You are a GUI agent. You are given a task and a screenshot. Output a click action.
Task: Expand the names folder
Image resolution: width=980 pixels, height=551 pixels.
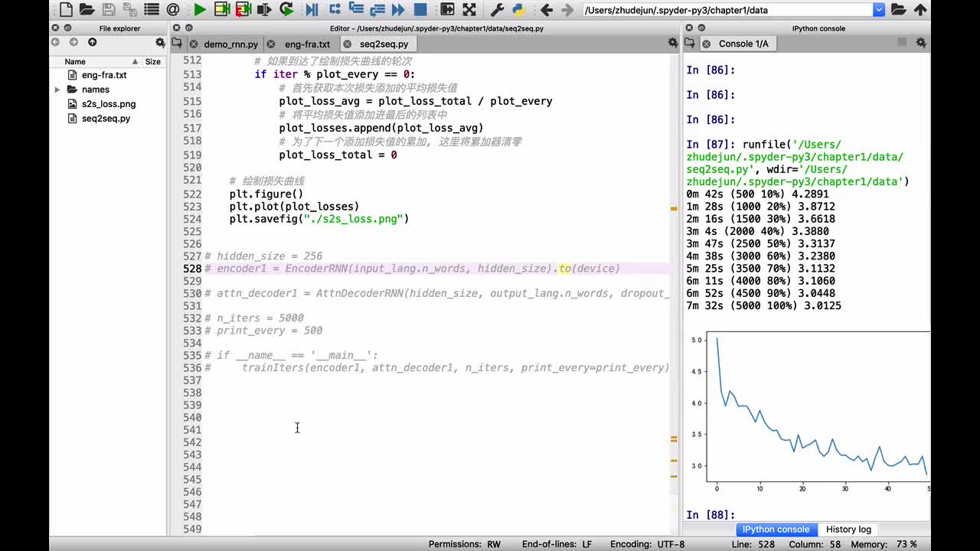(x=57, y=90)
